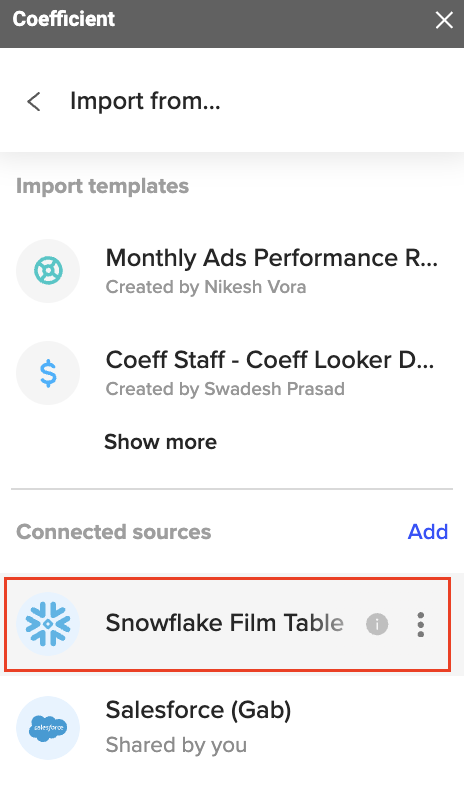
Task: Click the Monthly Ads Performance template icon
Action: coord(48,271)
